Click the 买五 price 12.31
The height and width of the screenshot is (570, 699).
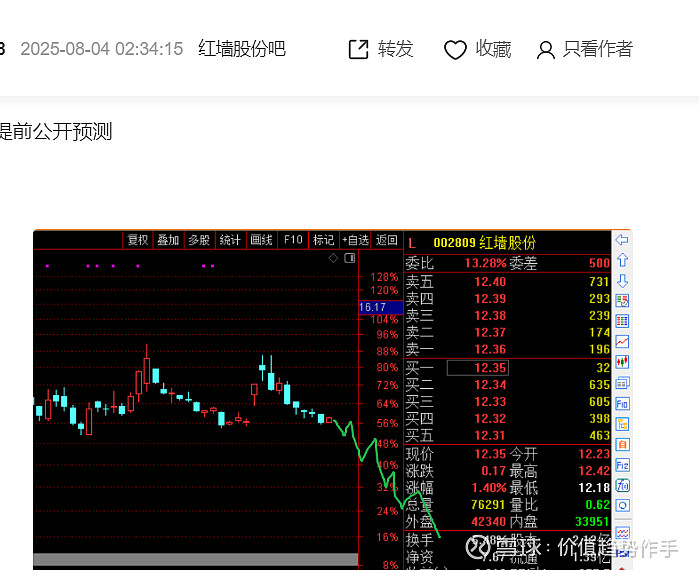click(490, 435)
